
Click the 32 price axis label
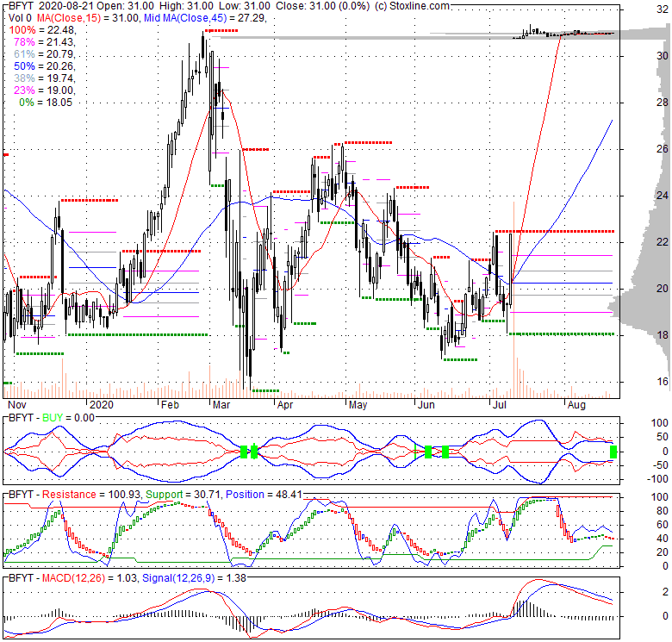tap(663, 9)
